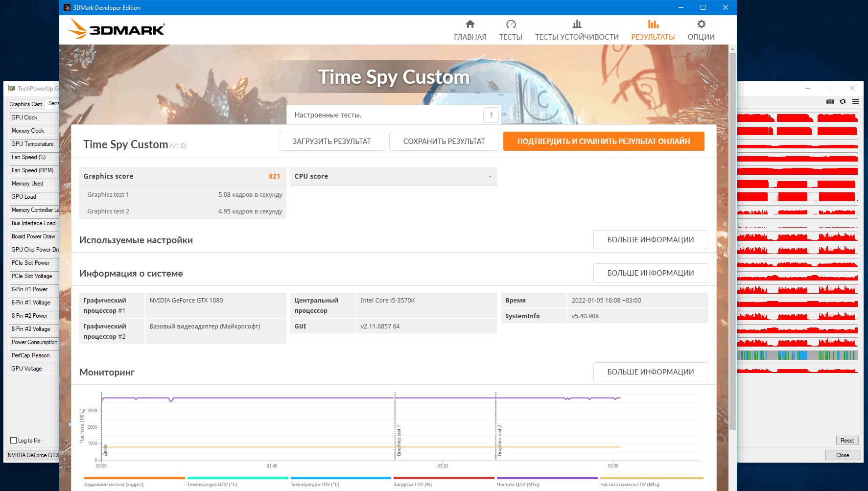The width and height of the screenshot is (868, 491).
Task: Open GPU Temperature sensor dropdown in GPU-Z
Action: pos(34,144)
